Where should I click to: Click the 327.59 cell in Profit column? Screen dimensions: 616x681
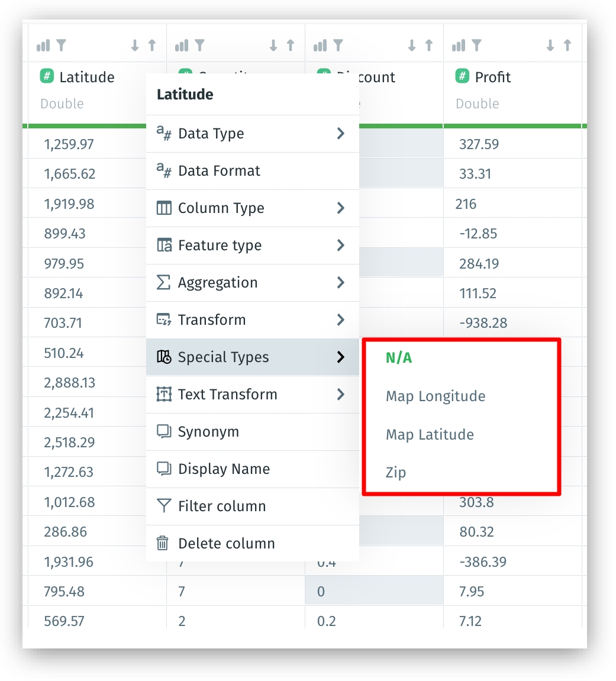click(479, 144)
